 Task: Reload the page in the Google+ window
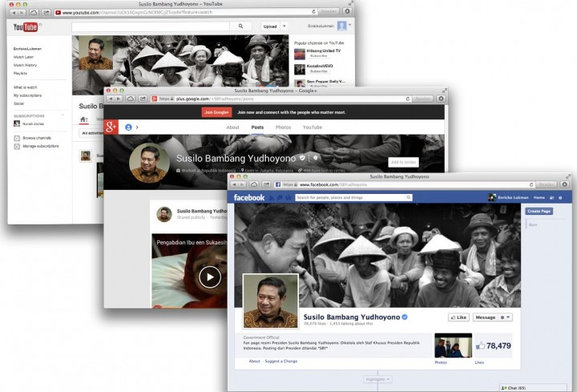pyautogui.click(x=408, y=99)
